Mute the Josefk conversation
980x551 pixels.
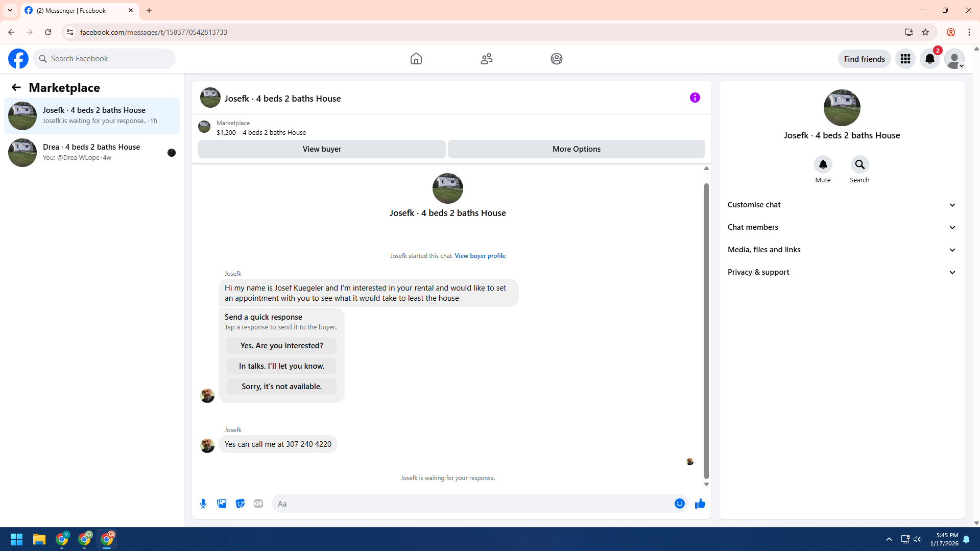tap(823, 164)
